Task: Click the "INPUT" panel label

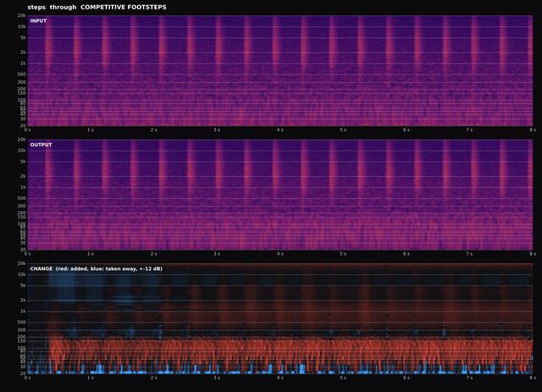Action: [38, 20]
